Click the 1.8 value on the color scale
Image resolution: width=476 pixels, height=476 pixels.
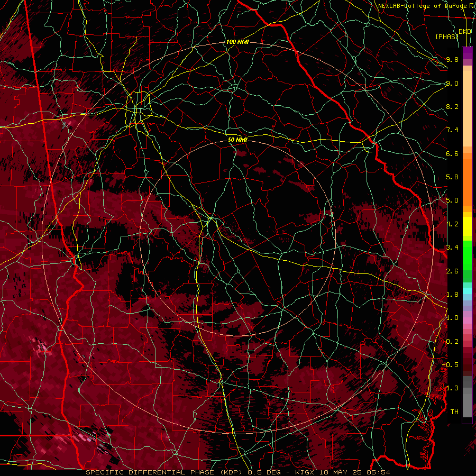tap(452, 295)
